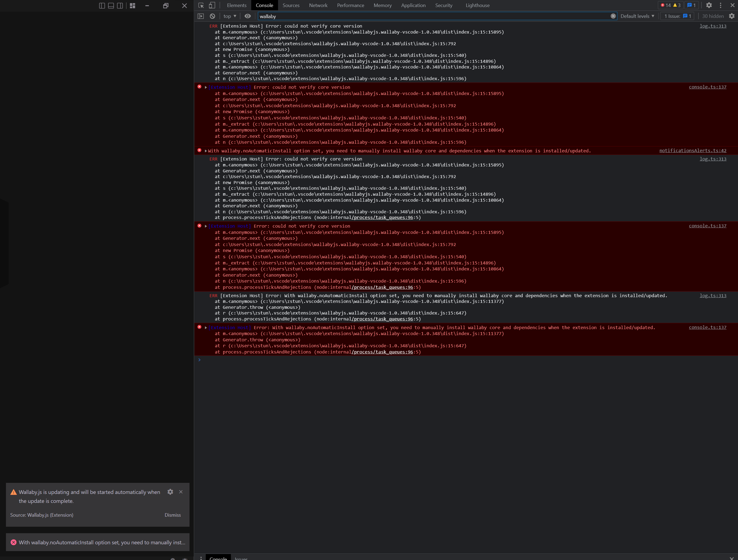Create a live expression with the eye icon

point(247,16)
